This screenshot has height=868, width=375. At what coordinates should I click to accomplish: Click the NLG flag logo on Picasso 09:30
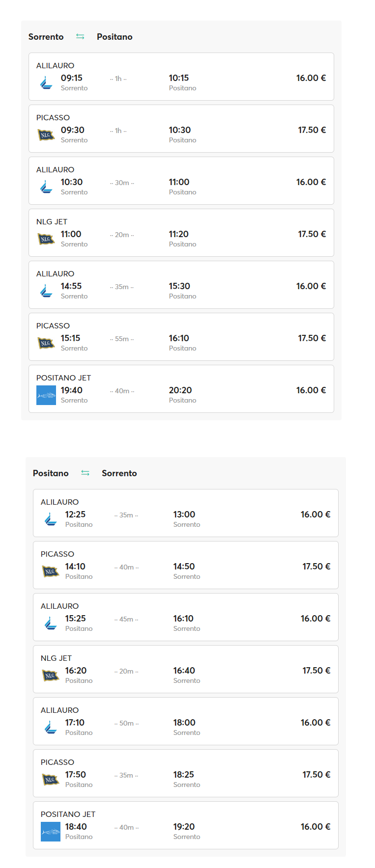tap(46, 135)
